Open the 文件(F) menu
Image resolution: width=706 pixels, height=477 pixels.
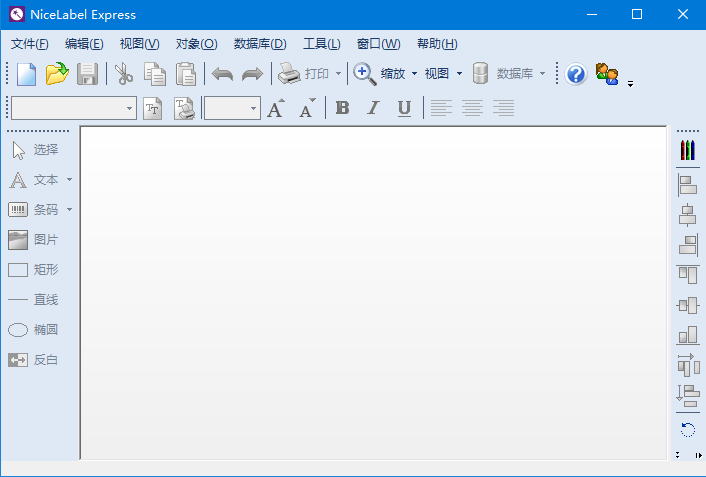click(x=29, y=44)
